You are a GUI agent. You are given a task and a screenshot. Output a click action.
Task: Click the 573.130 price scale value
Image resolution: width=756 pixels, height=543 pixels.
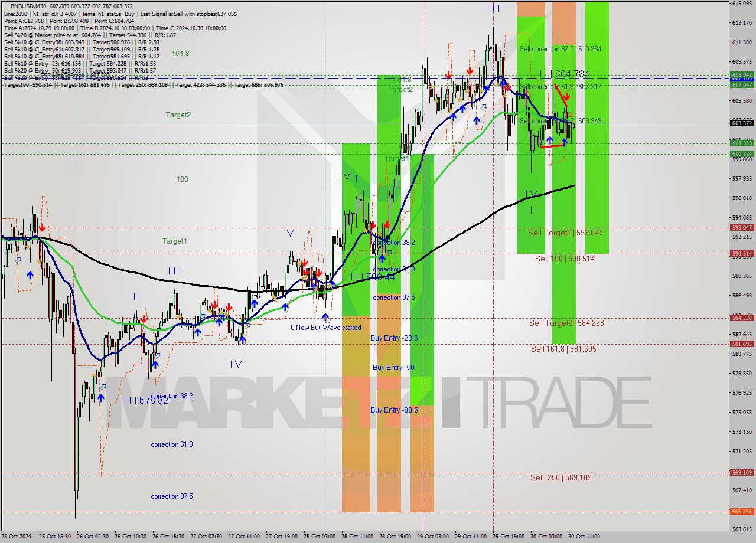coord(741,431)
